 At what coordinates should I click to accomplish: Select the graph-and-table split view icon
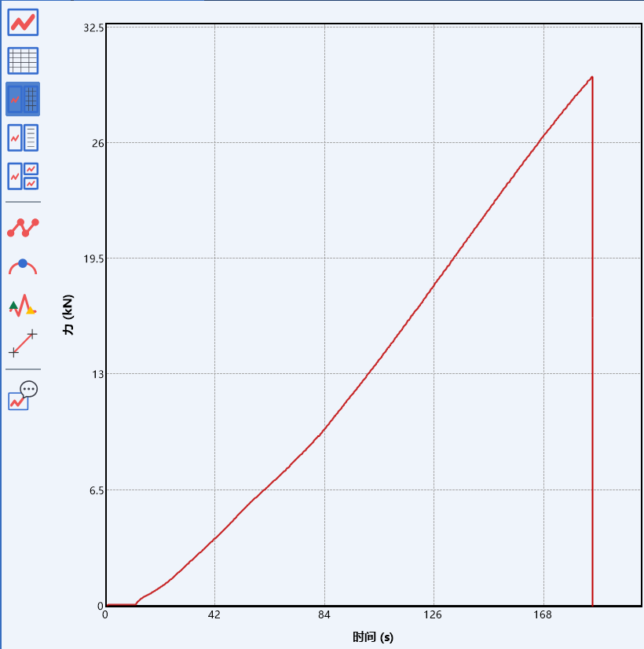[23, 99]
